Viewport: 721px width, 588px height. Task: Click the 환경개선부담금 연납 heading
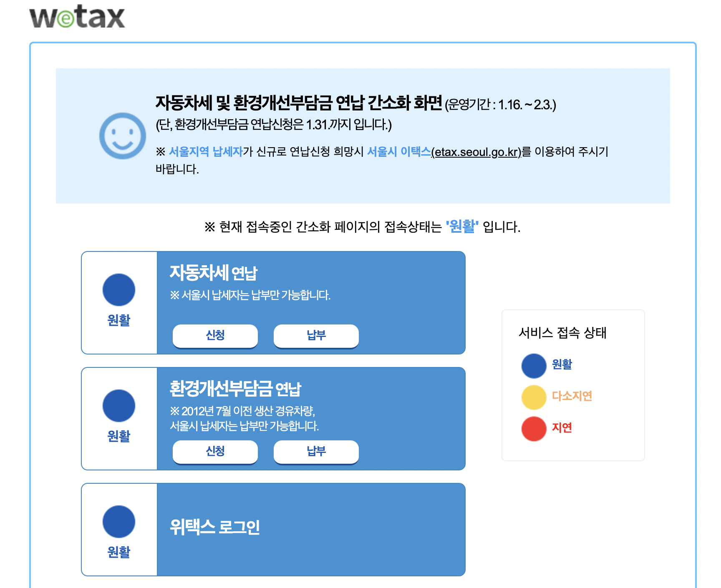click(235, 389)
